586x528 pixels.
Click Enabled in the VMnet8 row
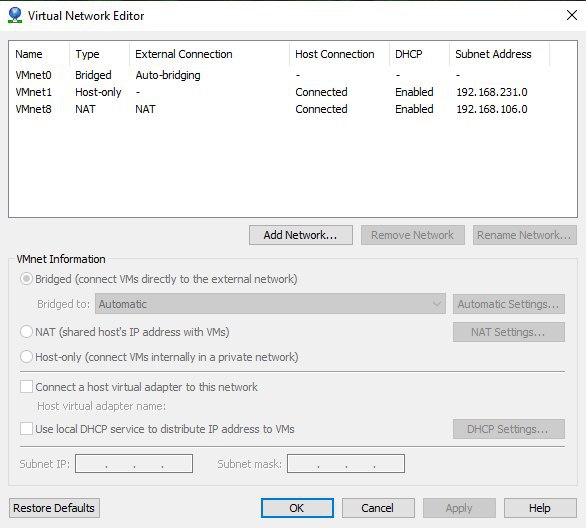tap(414, 109)
